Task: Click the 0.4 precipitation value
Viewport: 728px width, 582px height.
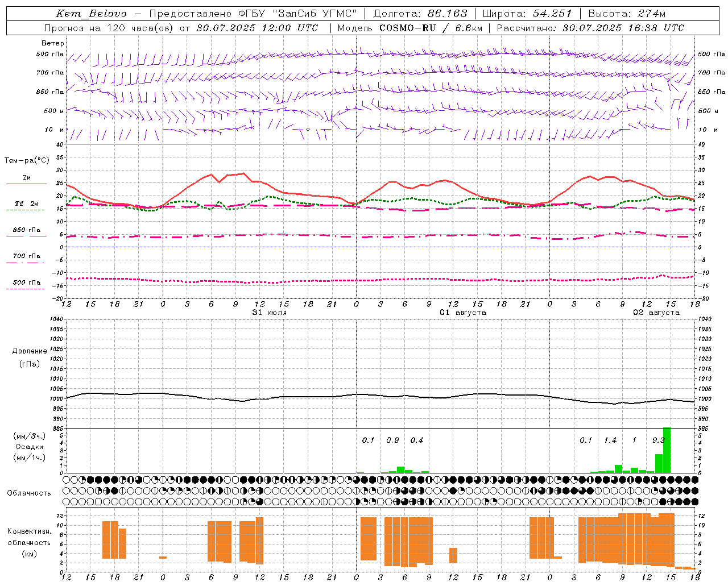Action: [417, 440]
